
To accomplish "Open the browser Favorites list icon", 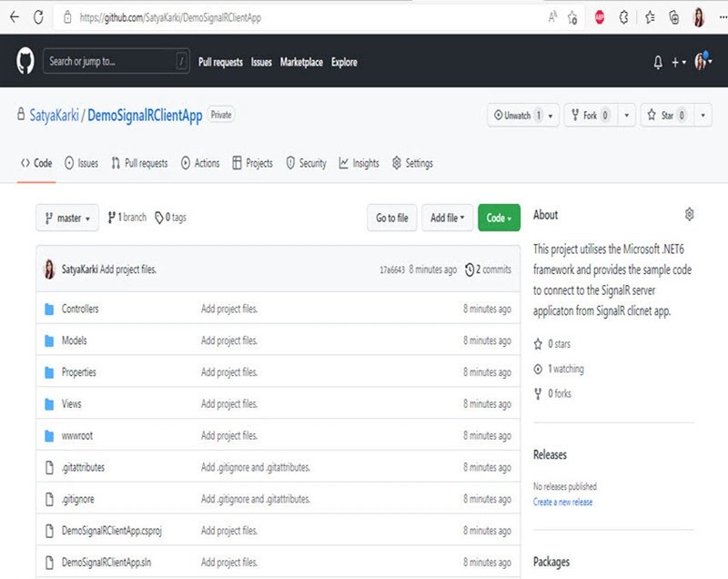I will (650, 17).
